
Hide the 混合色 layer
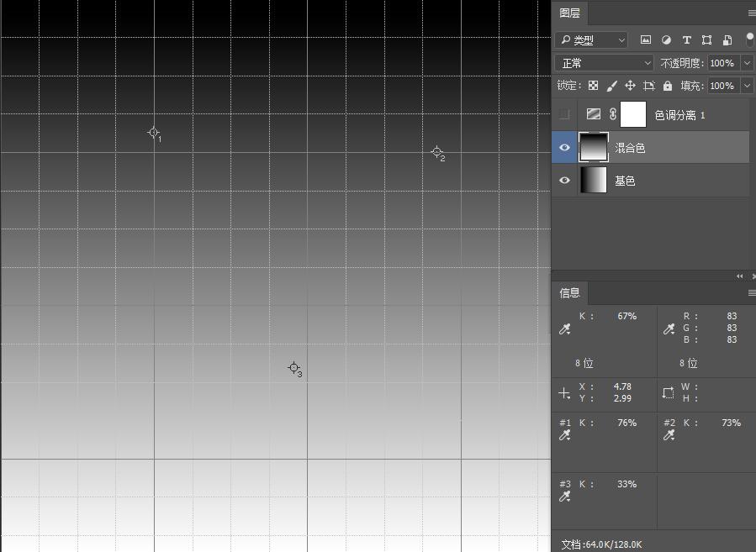[564, 148]
